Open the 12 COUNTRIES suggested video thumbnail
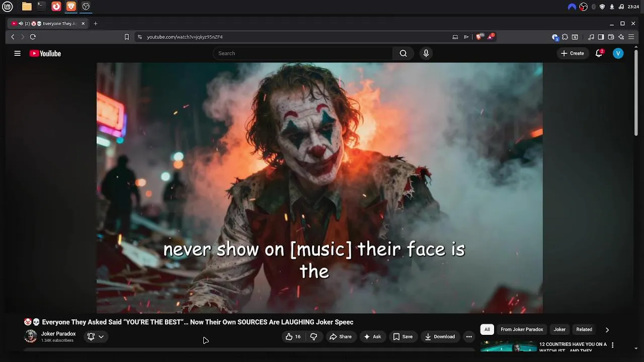Screen dimensions: 644x362 click(508, 346)
